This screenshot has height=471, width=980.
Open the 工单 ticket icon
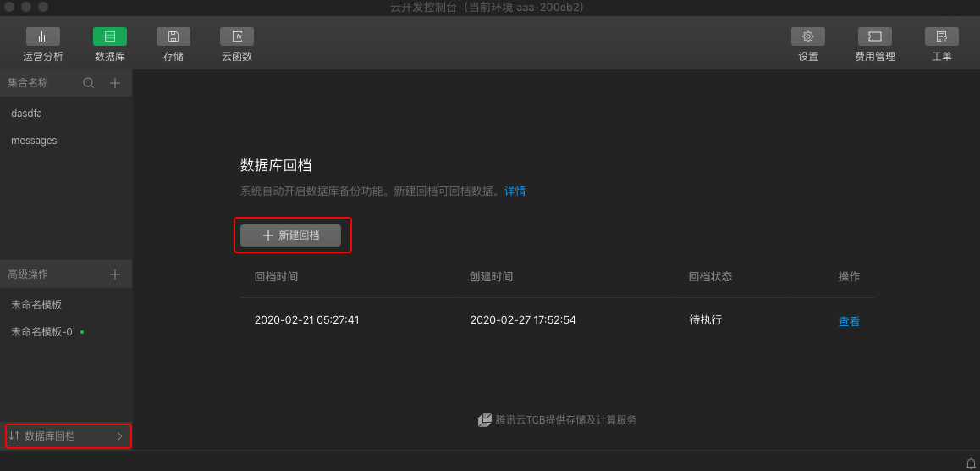tap(941, 37)
